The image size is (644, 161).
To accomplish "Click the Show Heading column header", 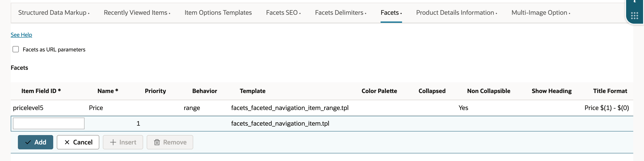I will tap(551, 91).
